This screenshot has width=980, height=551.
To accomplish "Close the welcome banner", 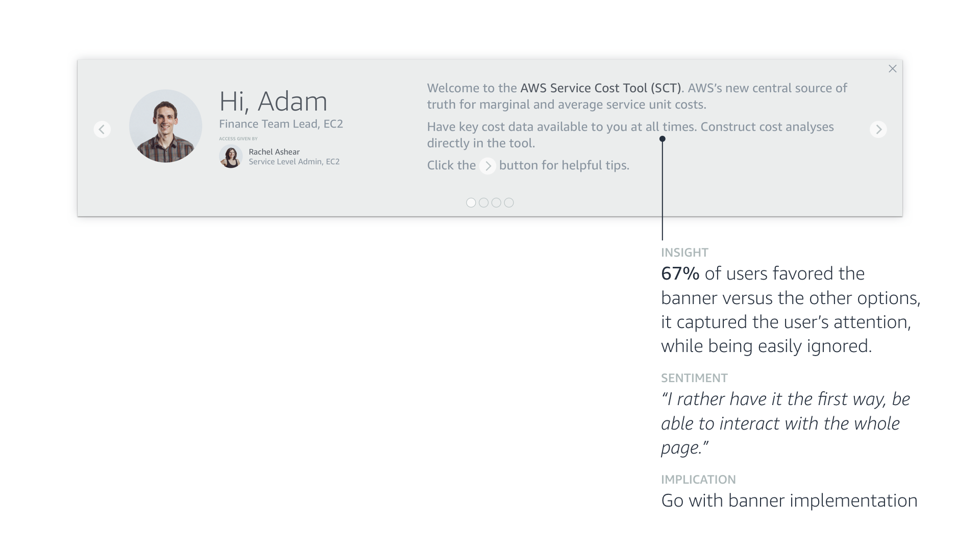I will click(x=892, y=69).
